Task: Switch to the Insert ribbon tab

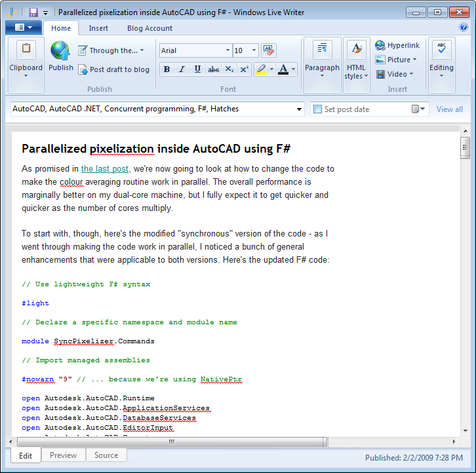Action: 98,28
